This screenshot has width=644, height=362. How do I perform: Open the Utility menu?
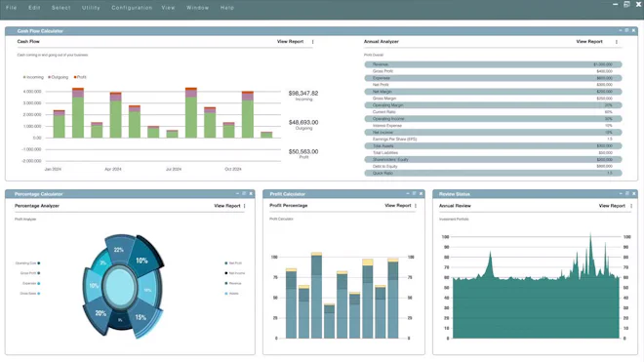(x=91, y=8)
